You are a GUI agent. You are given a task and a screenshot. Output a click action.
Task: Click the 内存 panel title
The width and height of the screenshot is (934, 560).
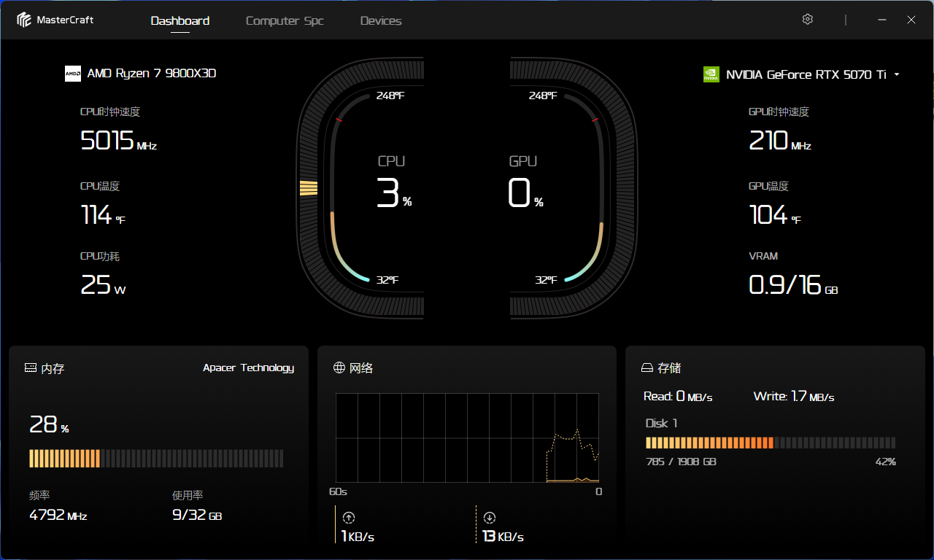point(53,368)
